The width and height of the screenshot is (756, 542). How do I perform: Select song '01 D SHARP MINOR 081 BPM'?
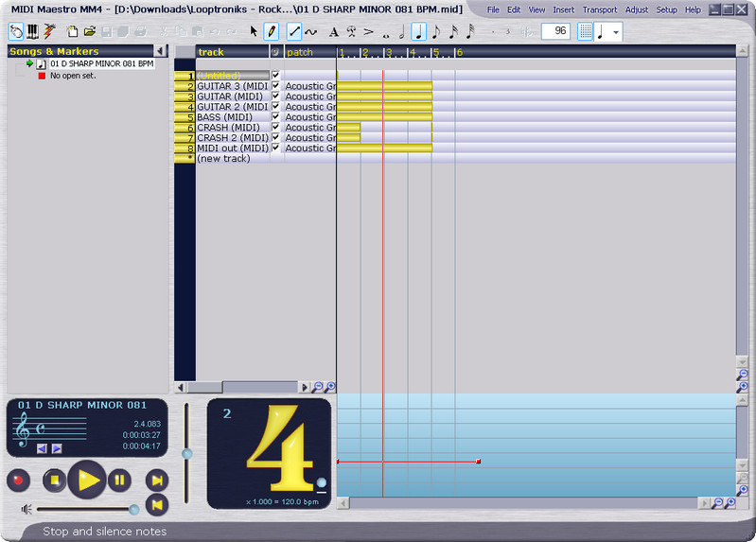coord(101,63)
